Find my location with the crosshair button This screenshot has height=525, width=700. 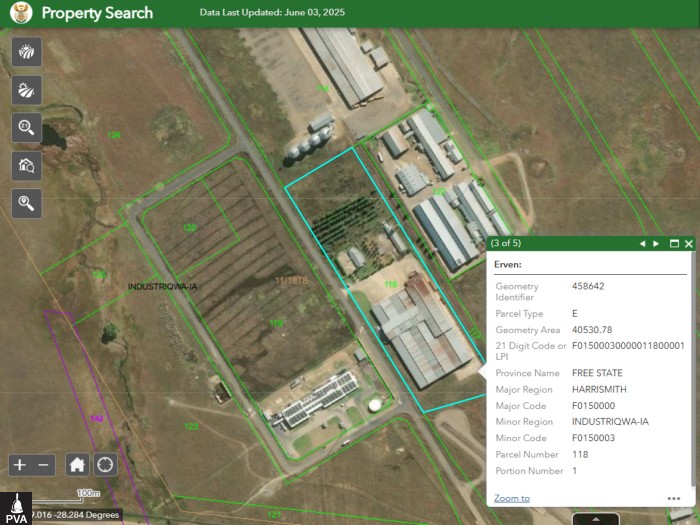click(105, 465)
